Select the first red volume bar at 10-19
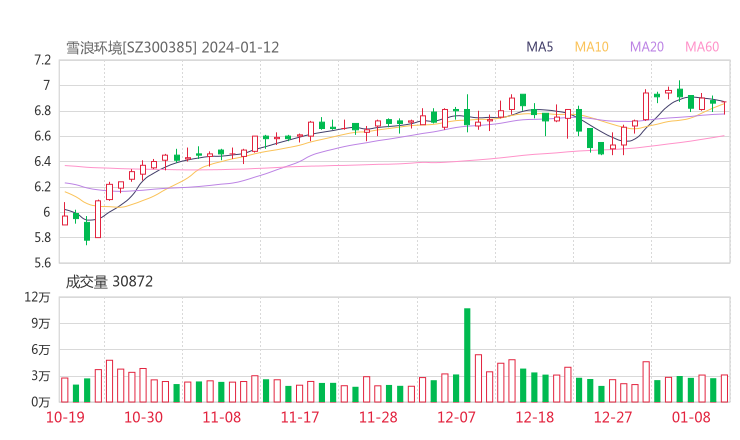 pos(65,390)
